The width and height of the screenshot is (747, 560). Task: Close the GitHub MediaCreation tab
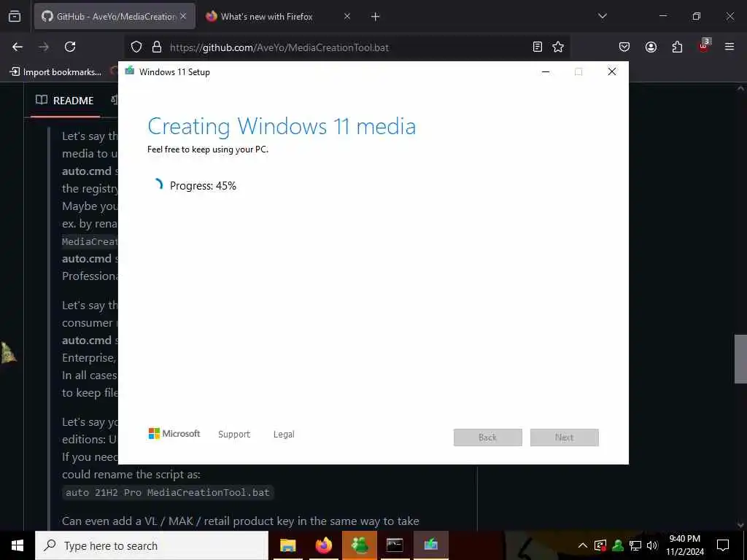pyautogui.click(x=183, y=16)
